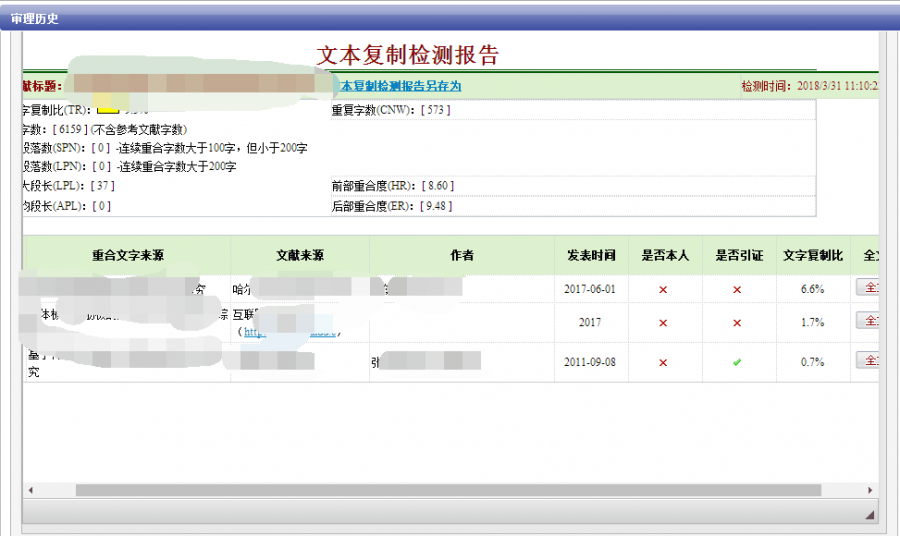Click red X for 是否引证 in 2017-06-01 row

tap(737, 289)
